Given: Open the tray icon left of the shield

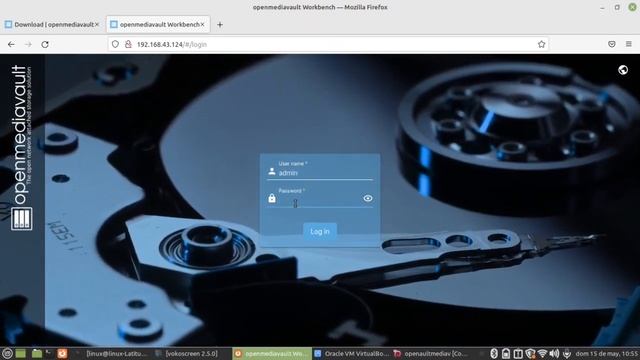Looking at the screenshot, I should (x=518, y=353).
